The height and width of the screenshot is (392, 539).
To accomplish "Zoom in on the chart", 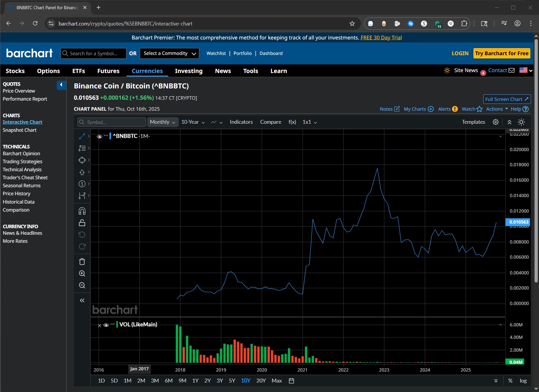I will pyautogui.click(x=82, y=274).
